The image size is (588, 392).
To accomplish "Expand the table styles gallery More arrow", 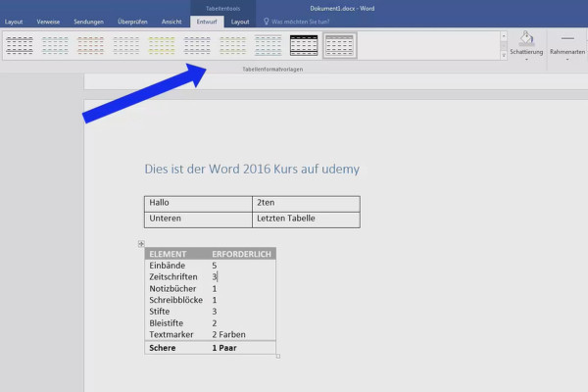I will click(504, 55).
